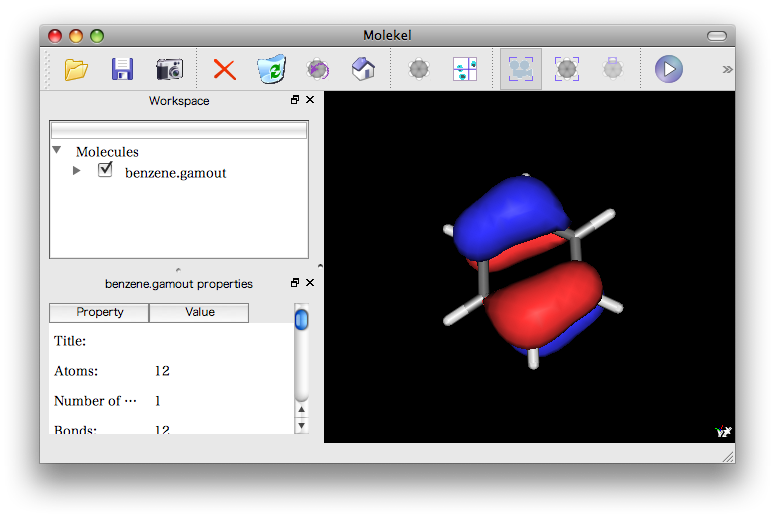Reset view with the home icon
Viewport: 775px width, 518px height.
[363, 69]
